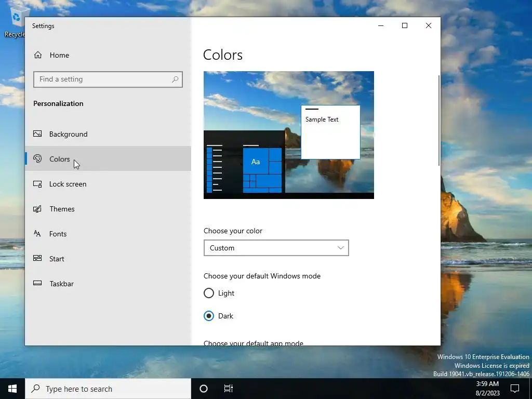Go to the Themes settings page
The width and height of the screenshot is (532, 399).
click(108, 209)
